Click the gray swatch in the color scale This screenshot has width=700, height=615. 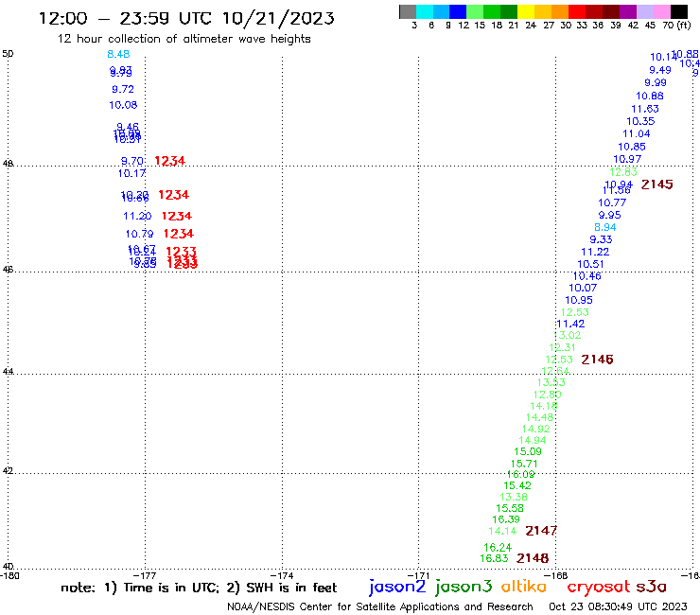tap(408, 11)
